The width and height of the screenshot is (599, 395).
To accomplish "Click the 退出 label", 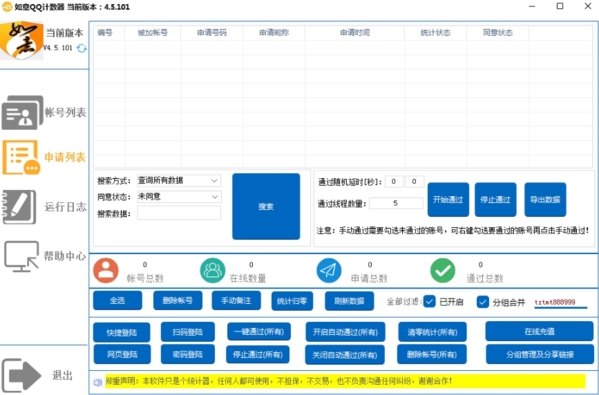I will (62, 375).
